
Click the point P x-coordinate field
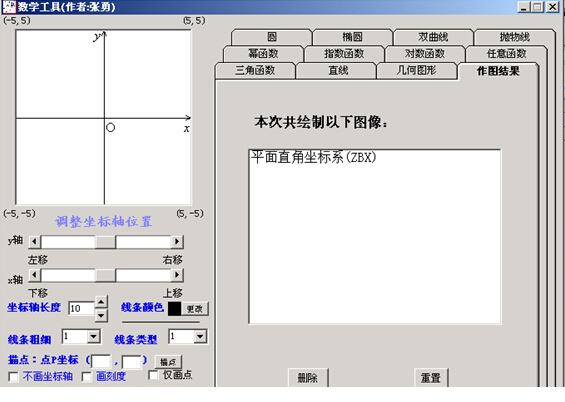click(x=101, y=361)
